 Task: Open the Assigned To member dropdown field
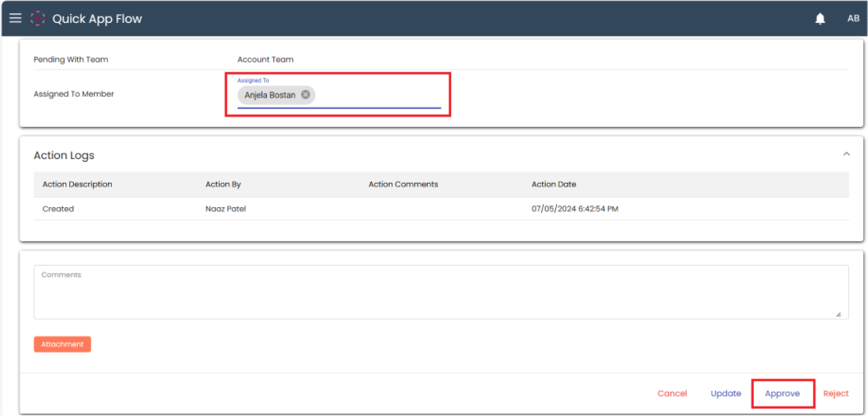[378, 95]
